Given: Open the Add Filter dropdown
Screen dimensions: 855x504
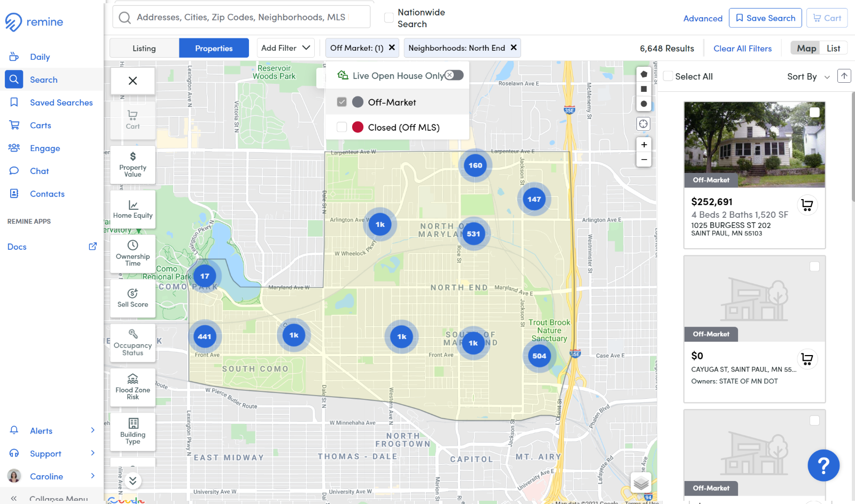Looking at the screenshot, I should (286, 48).
